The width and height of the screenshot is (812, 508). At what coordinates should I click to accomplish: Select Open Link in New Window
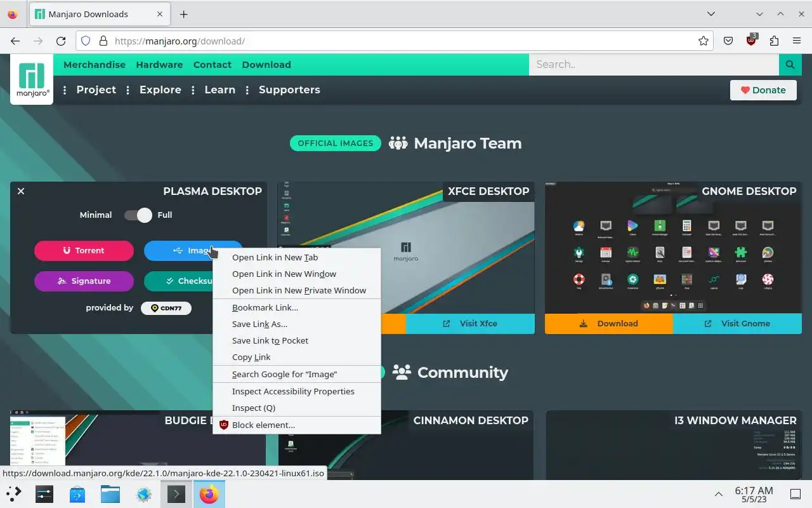[x=297, y=274]
